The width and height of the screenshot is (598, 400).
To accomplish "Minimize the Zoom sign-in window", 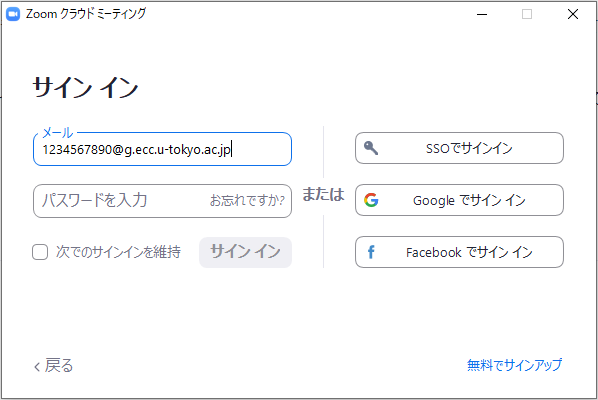I will [x=482, y=14].
